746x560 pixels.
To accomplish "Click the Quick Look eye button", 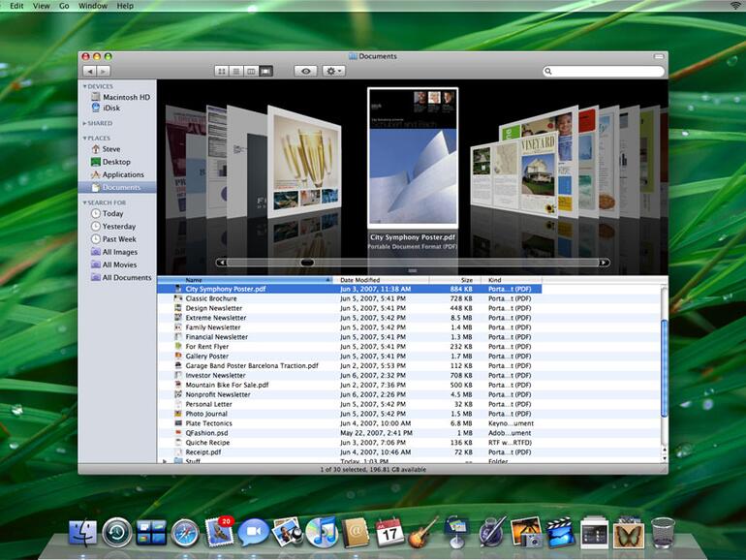I will (x=307, y=72).
